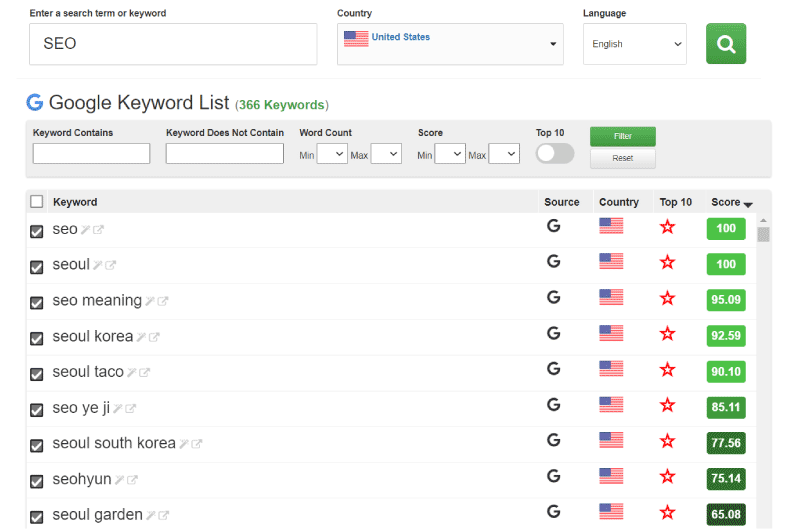The width and height of the screenshot is (800, 530).
Task: Uncheck the seoul south korea checkbox
Action: coord(37,446)
